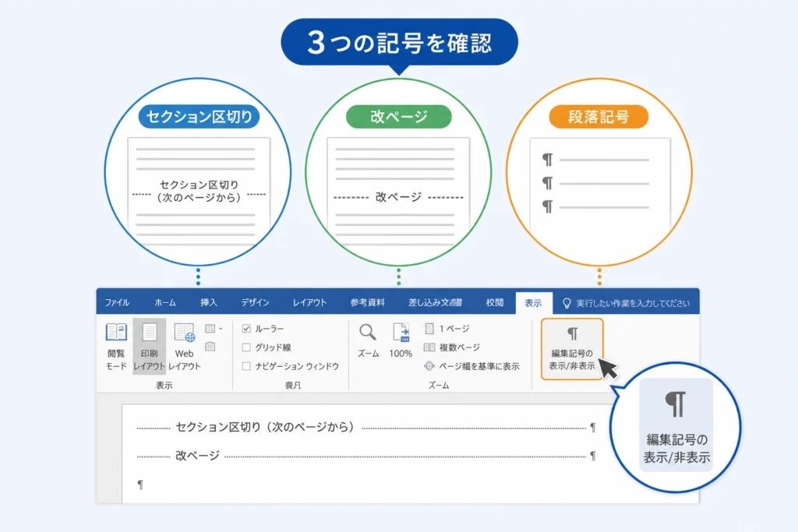Image resolution: width=798 pixels, height=532 pixels.
Task: Open the ファイル tab
Action: [x=117, y=303]
